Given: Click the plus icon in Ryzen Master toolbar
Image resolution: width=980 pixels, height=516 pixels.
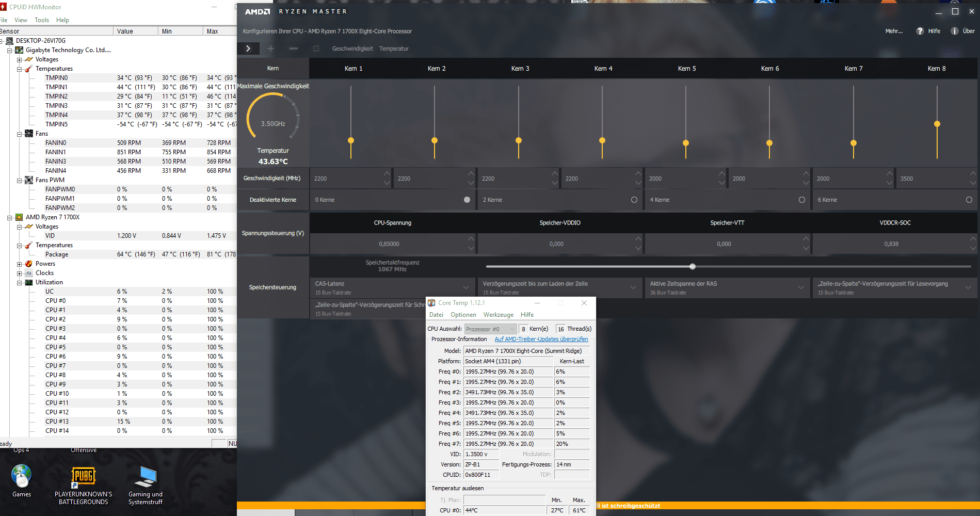Looking at the screenshot, I should [271, 49].
